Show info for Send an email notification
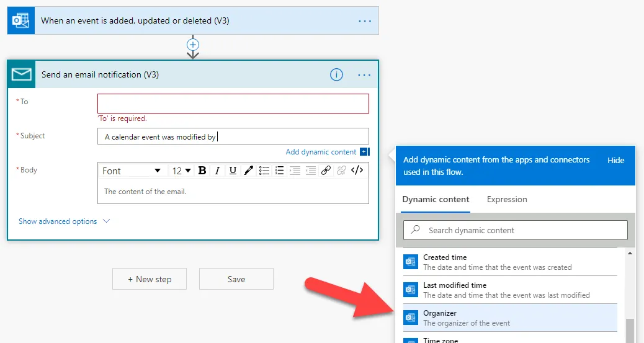This screenshot has height=343, width=644. (336, 75)
